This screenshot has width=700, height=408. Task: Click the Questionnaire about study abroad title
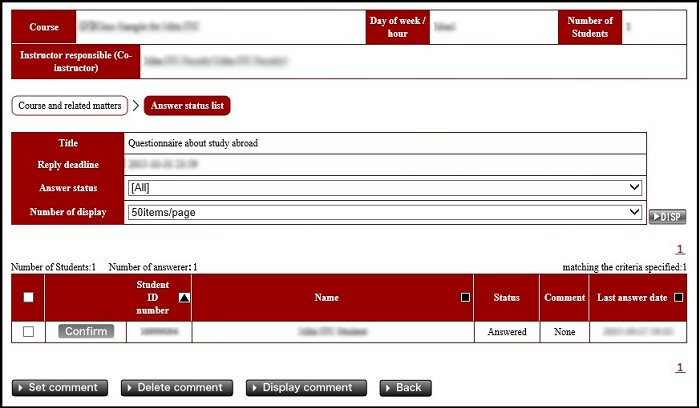point(193,143)
